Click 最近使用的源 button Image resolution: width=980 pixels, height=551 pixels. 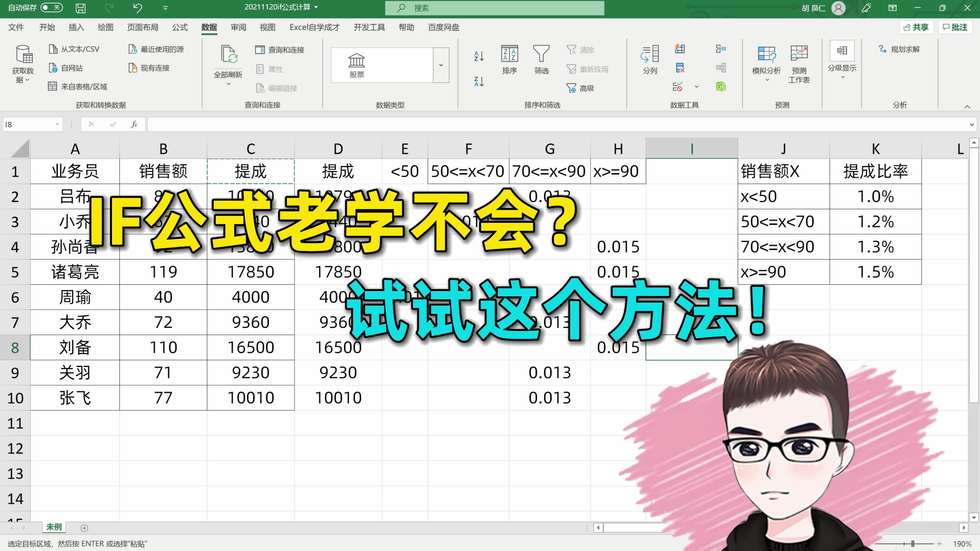(x=156, y=49)
